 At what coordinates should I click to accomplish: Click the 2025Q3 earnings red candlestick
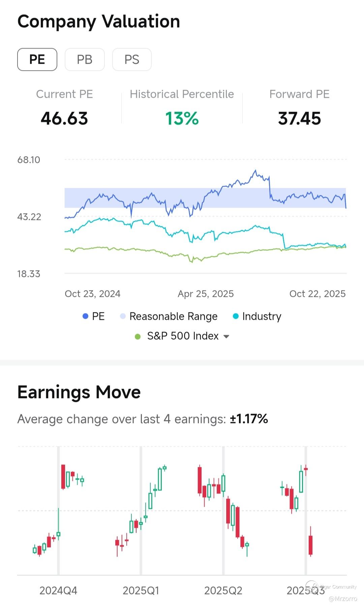pyautogui.click(x=310, y=545)
